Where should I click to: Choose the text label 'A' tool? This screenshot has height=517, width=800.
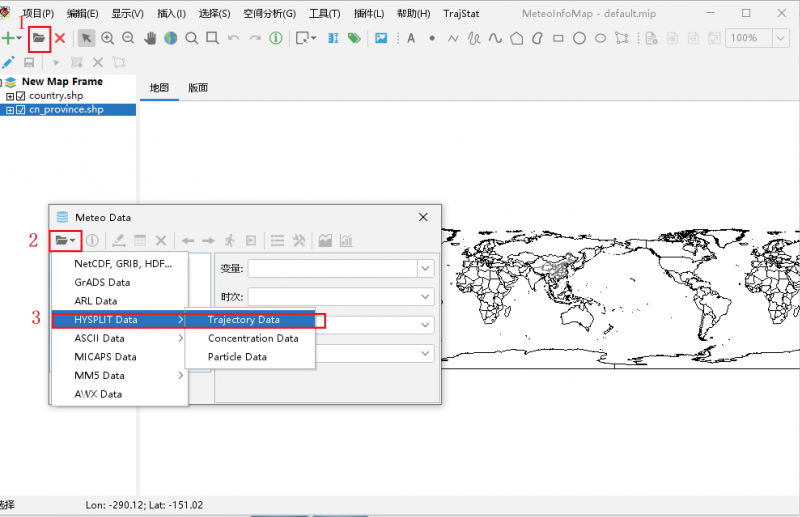410,38
